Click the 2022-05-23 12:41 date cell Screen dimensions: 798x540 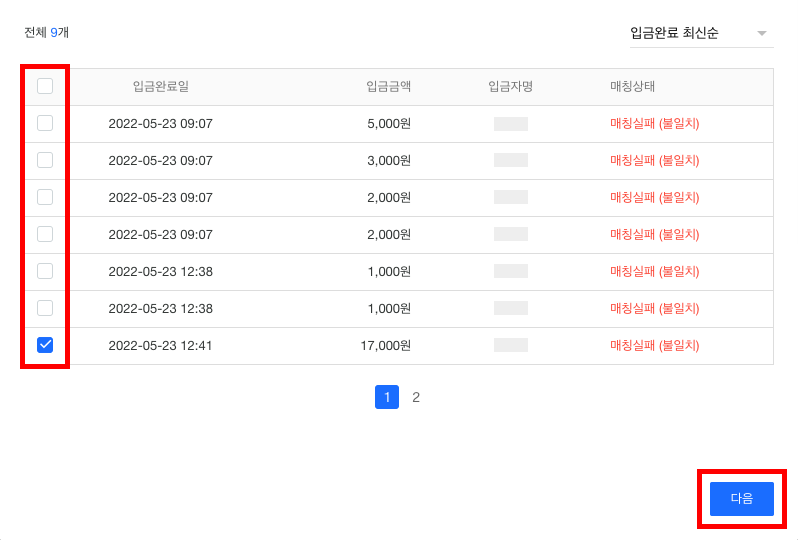(160, 345)
